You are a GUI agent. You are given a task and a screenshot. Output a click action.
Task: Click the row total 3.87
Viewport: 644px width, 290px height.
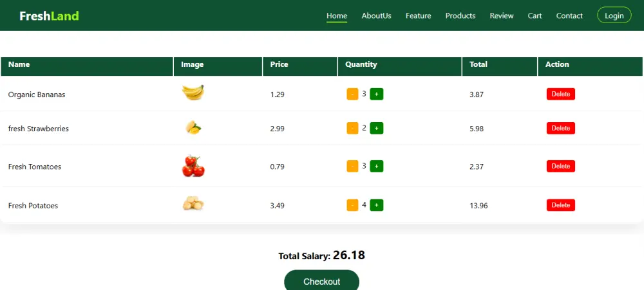[x=477, y=95]
